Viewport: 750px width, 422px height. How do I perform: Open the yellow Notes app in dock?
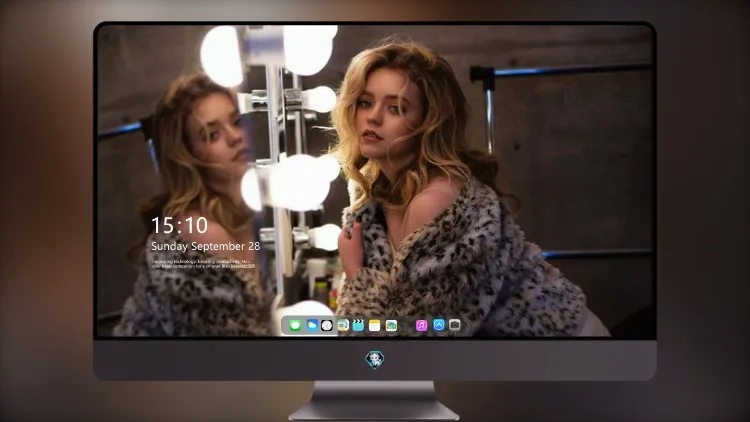(x=375, y=325)
